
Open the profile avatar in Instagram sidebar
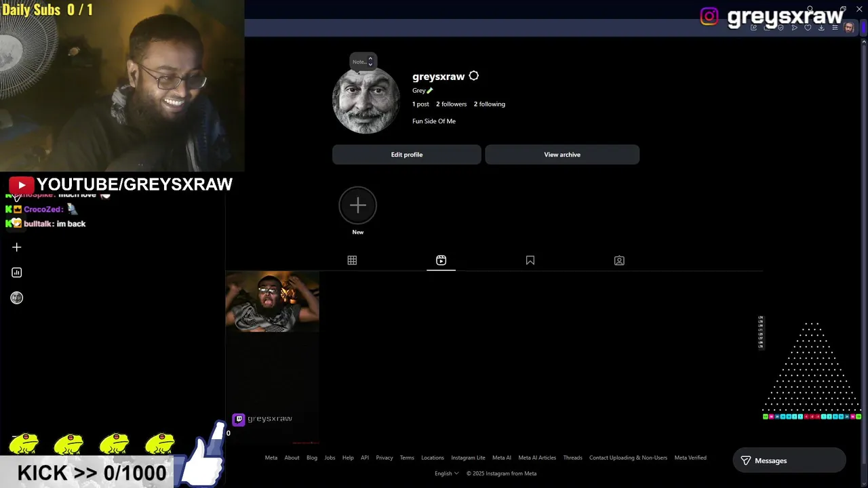click(17, 298)
